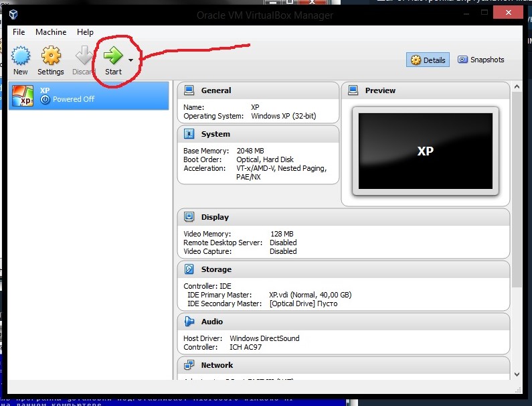Click the '128 MB' video memory value

pyautogui.click(x=282, y=234)
